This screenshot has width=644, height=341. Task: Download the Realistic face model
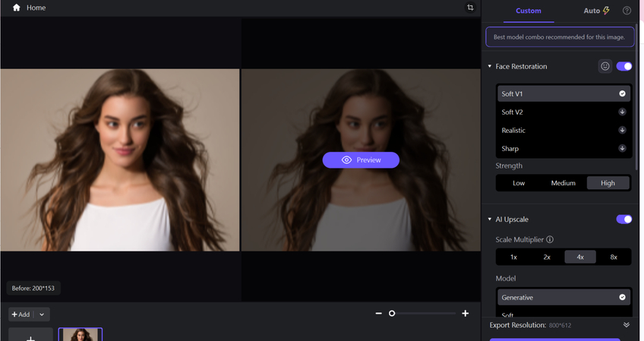click(x=622, y=130)
